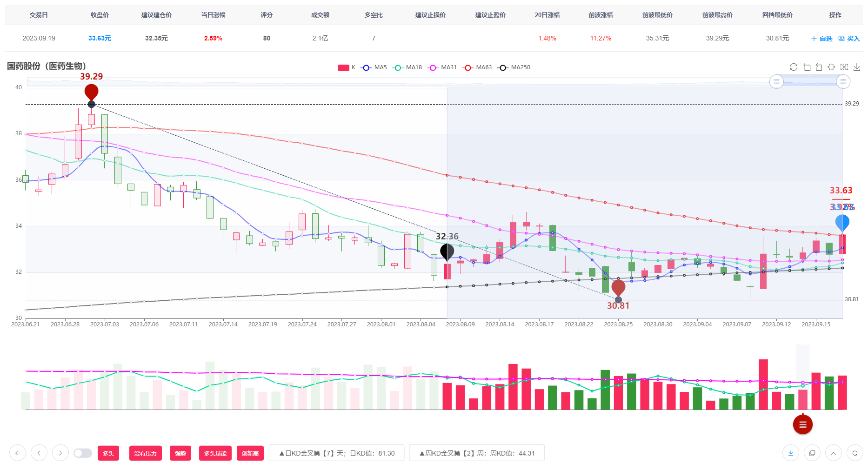Click the bottom copy icon
This screenshot has height=463, width=868.
[x=812, y=453]
